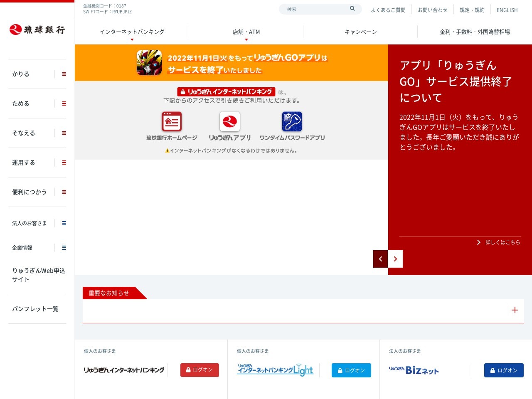The height and width of the screenshot is (399, 532).
Task: Open the 運用する submenu icon
Action: click(64, 163)
